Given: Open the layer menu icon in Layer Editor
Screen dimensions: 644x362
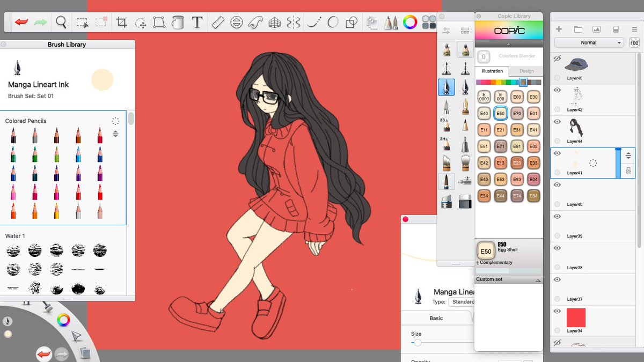Looking at the screenshot, I should tap(634, 29).
